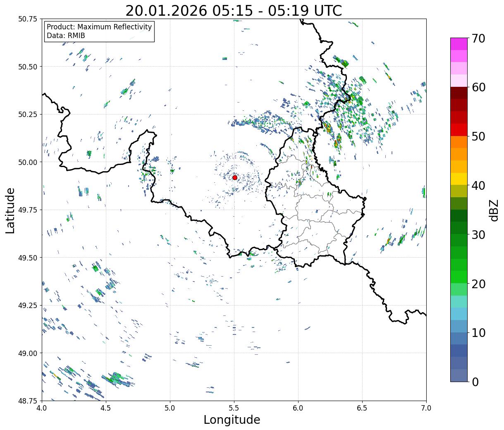Viewport: 504px width, 430px height.
Task: Click the bright red colorbar segment above 50
Action: point(459,129)
